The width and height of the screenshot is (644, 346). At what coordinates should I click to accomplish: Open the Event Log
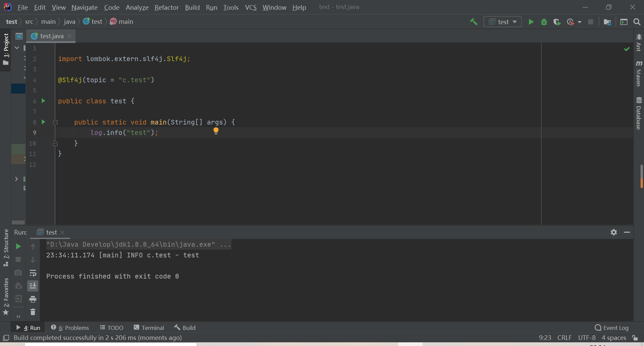click(611, 328)
